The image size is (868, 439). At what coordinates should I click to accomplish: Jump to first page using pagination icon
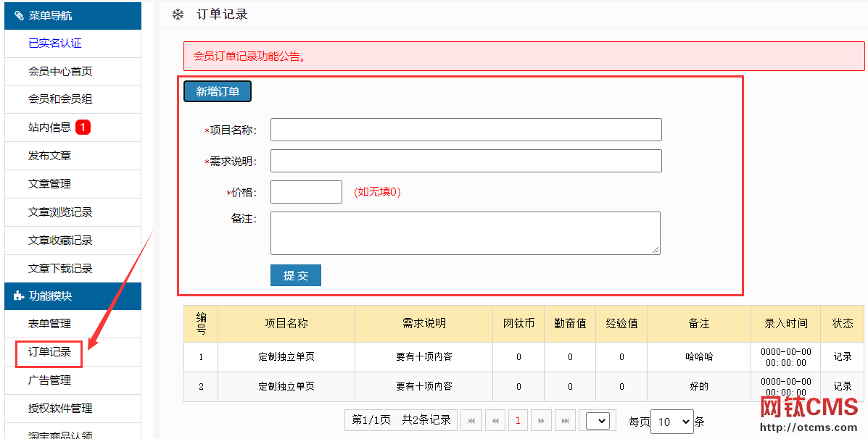[471, 421]
